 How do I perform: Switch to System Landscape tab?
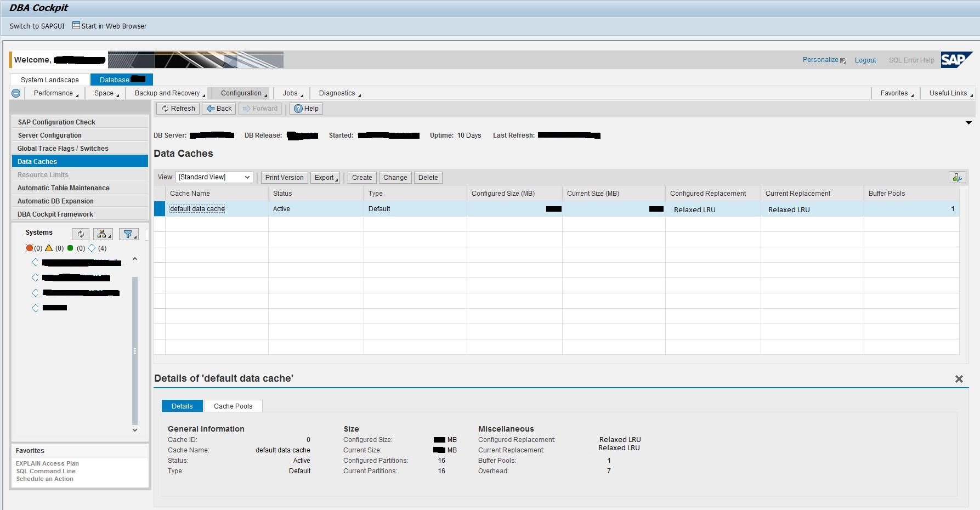point(50,80)
